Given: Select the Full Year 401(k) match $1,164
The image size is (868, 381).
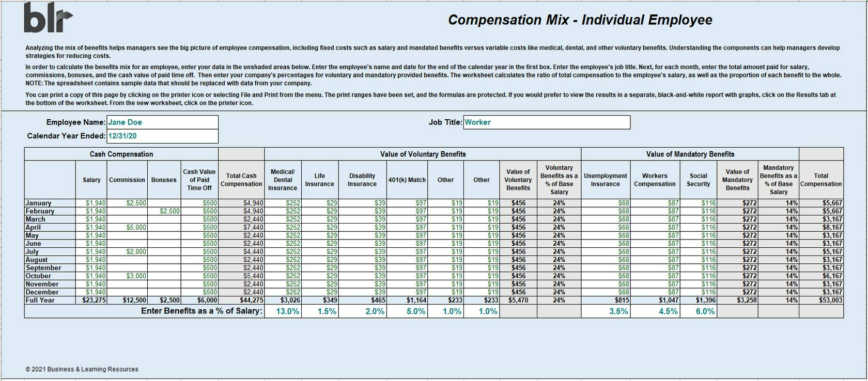Looking at the screenshot, I should (x=407, y=300).
